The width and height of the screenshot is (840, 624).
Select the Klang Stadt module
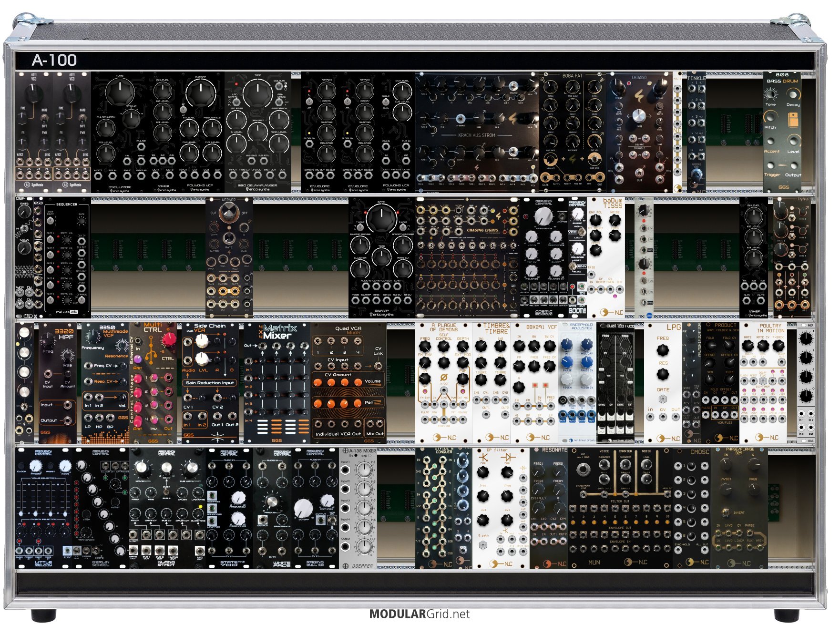167,509
